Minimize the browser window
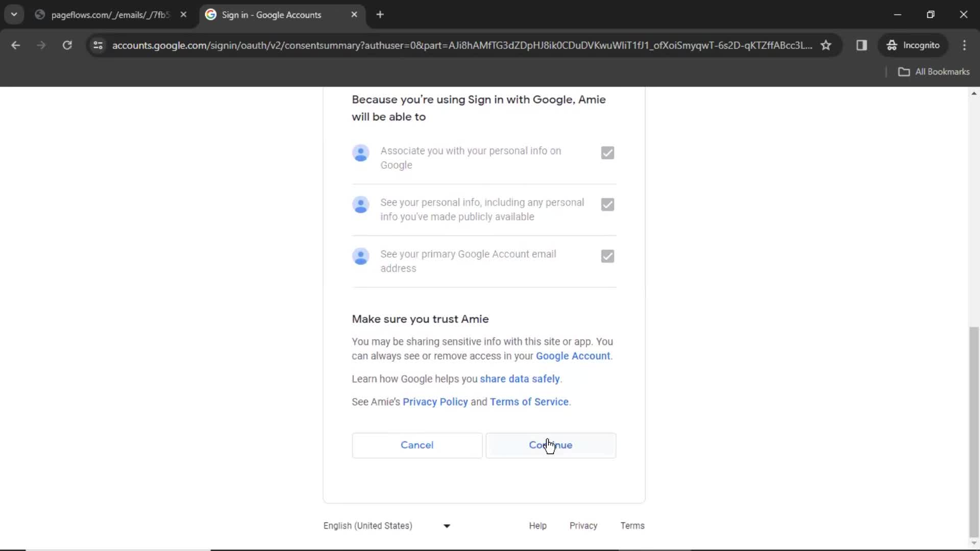Screen dimensions: 980x551 coord(897,15)
